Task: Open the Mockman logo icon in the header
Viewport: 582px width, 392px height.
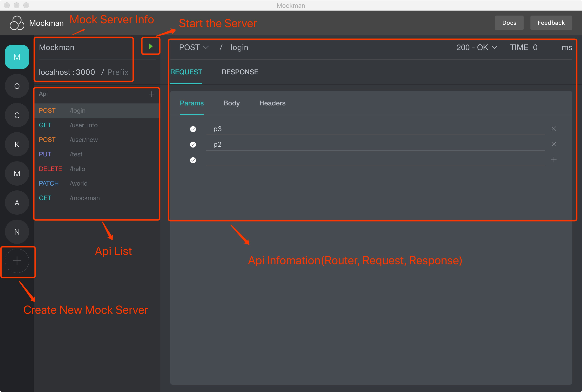Action: point(17,23)
